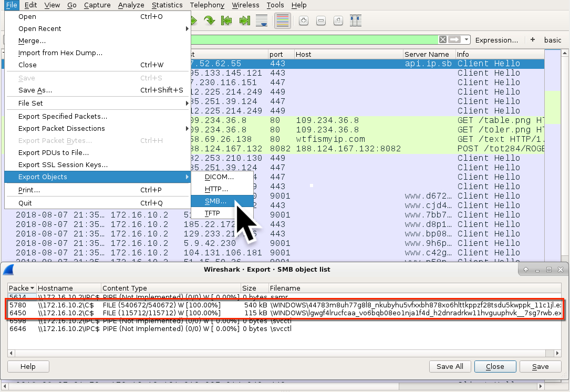Select SMB... in Export Objects submenu

tap(222, 201)
